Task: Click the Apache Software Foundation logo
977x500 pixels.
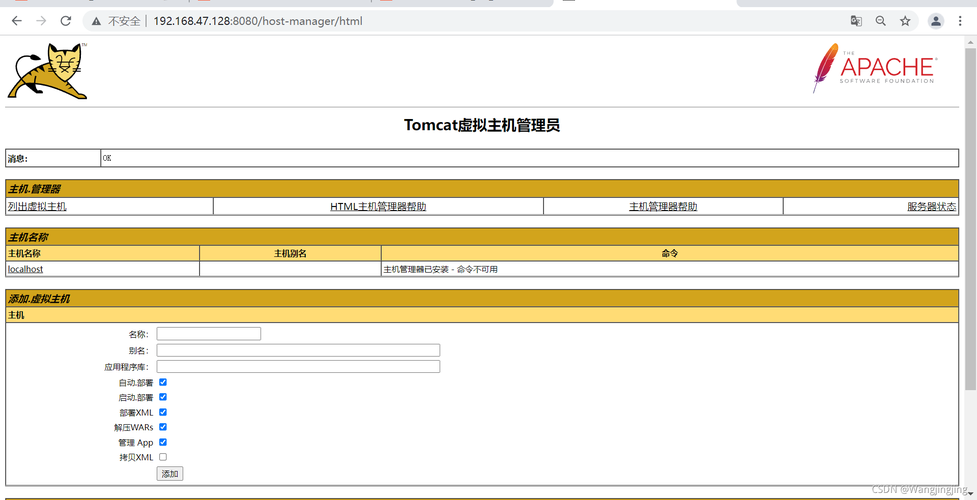Action: 874,68
